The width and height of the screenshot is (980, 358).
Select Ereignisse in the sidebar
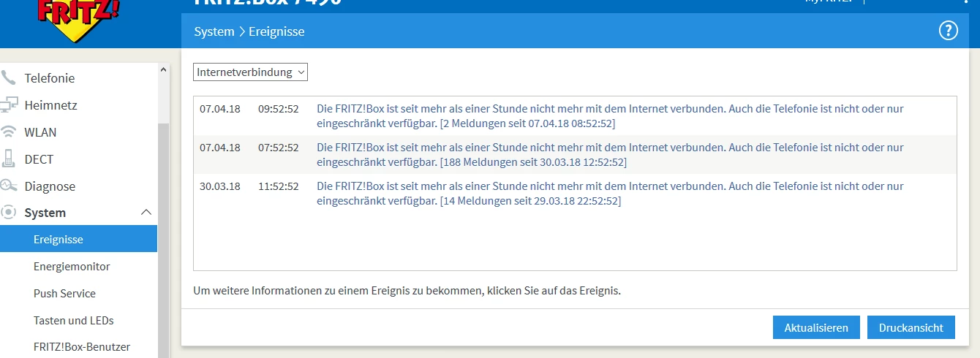(x=78, y=239)
